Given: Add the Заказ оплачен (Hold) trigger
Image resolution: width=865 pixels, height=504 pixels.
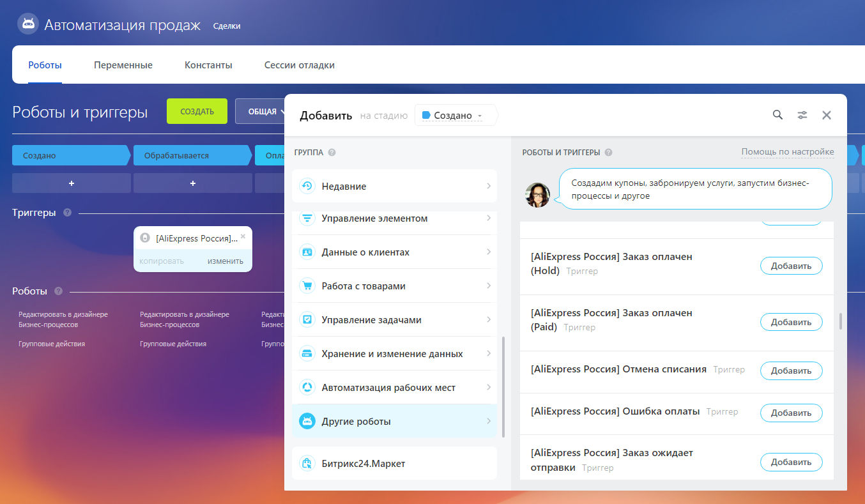Looking at the screenshot, I should coord(791,266).
